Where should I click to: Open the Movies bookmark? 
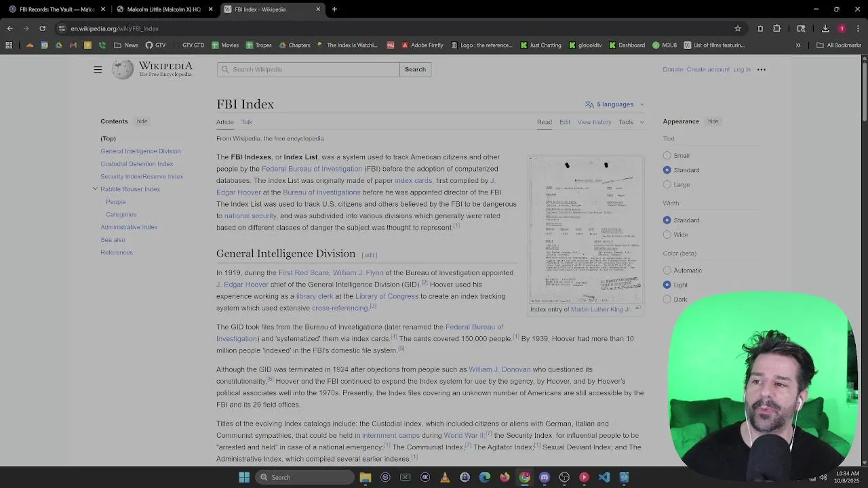[x=224, y=45]
